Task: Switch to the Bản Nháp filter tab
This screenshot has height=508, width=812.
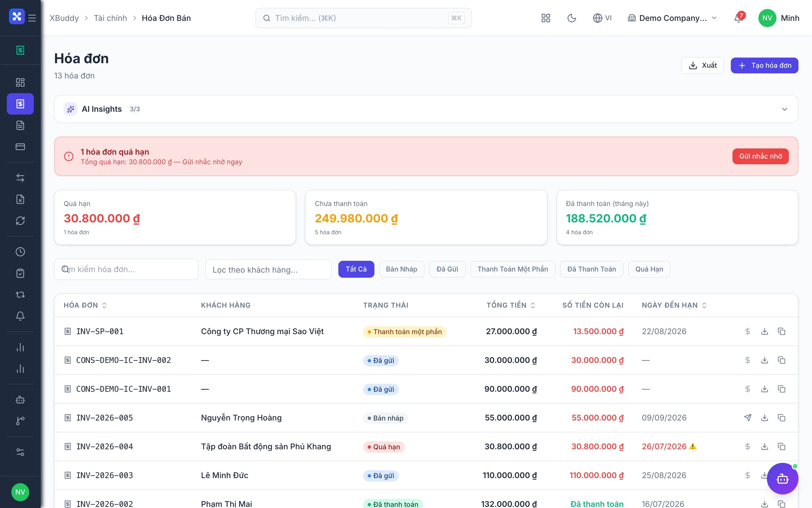Action: 402,270
